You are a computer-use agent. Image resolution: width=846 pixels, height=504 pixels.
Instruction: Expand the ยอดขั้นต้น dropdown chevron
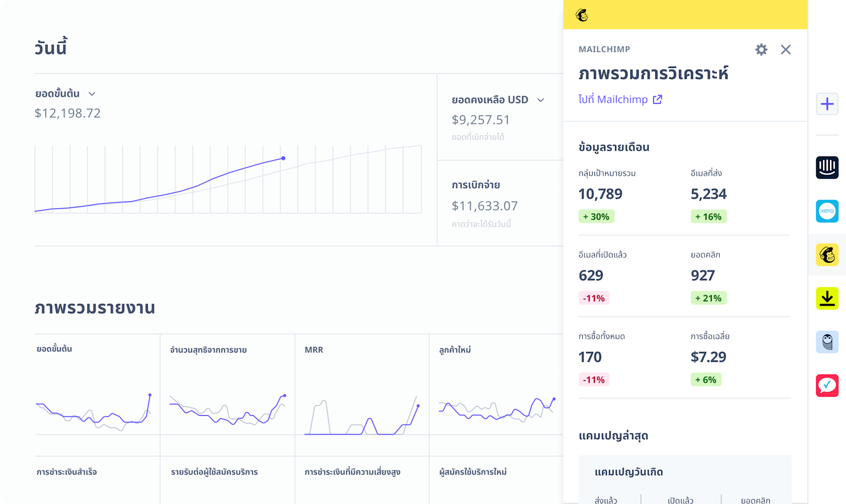click(x=92, y=94)
